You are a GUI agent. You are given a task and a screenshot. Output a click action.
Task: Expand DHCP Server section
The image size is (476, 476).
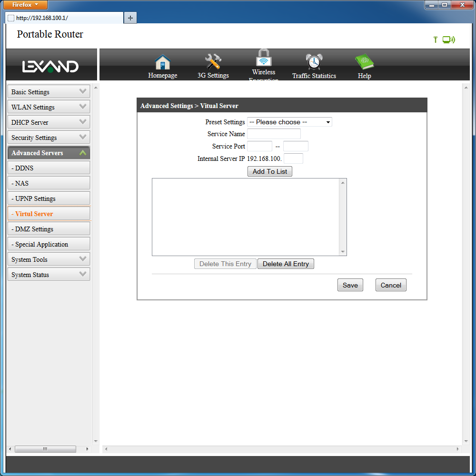click(49, 122)
